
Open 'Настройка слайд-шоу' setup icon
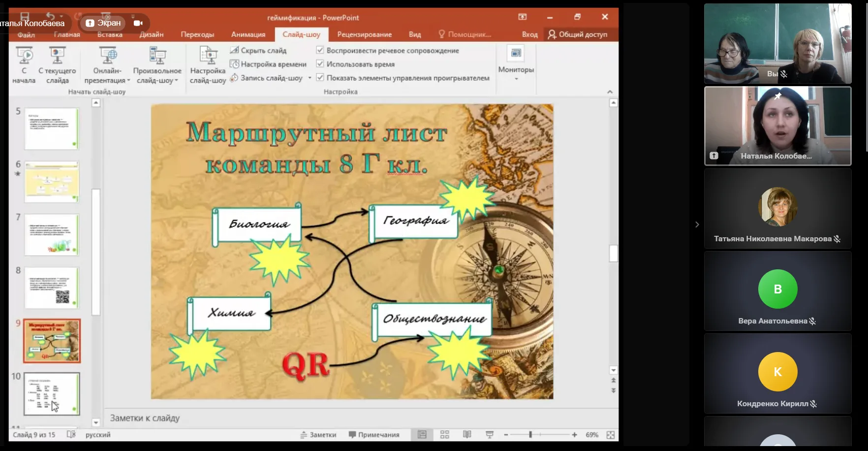tap(208, 56)
